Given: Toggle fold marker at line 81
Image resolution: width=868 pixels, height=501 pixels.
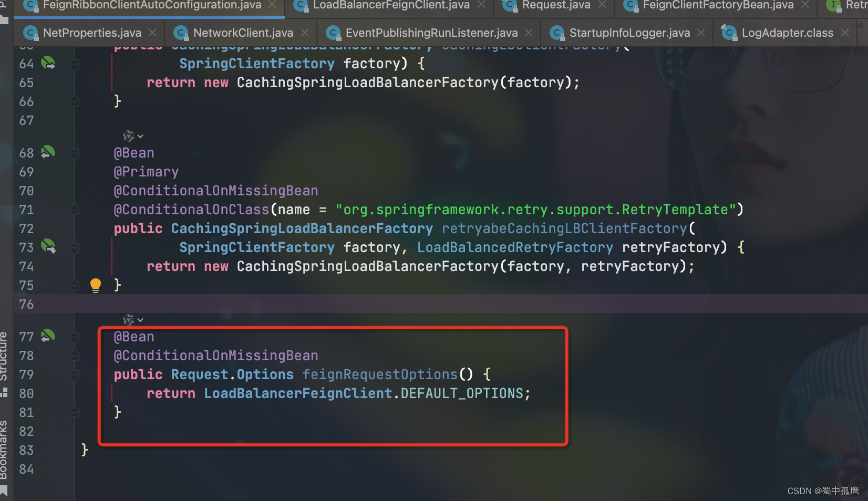Looking at the screenshot, I should point(75,412).
